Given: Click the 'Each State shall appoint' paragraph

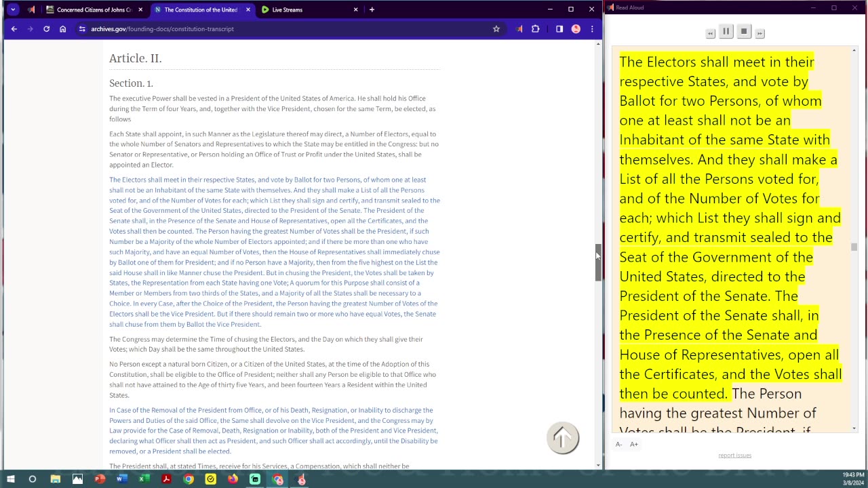Looking at the screenshot, I should point(274,149).
